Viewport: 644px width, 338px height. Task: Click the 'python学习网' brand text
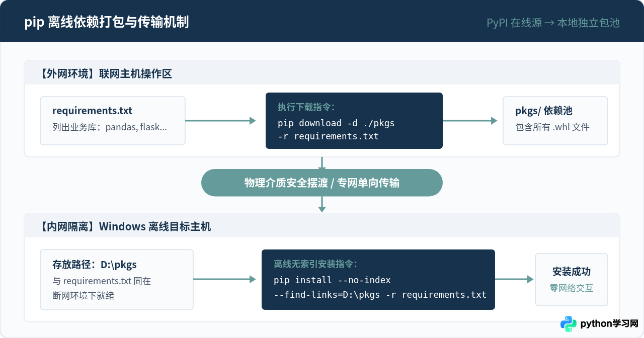(609, 323)
